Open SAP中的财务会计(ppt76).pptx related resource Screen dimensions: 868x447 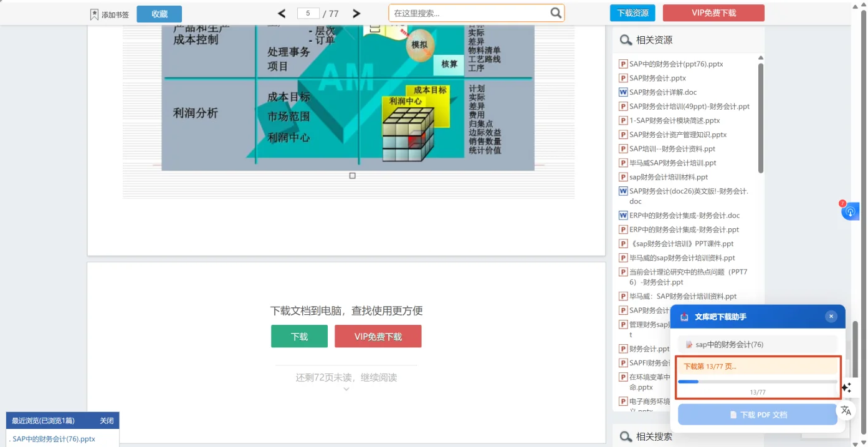tap(676, 64)
